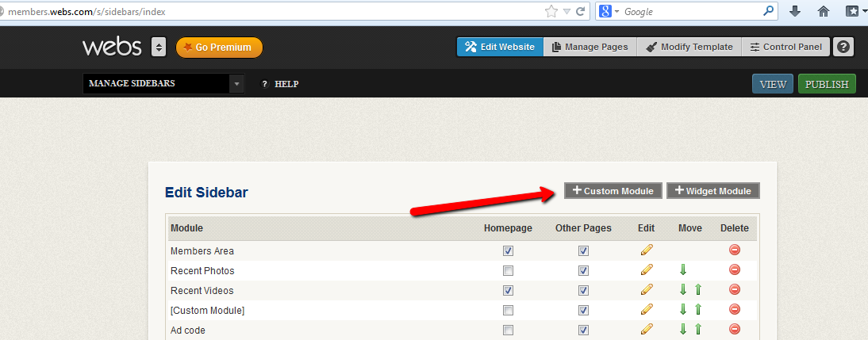Click the help question mark icon in top bar
Screen dimensions: 868x340
pos(844,47)
